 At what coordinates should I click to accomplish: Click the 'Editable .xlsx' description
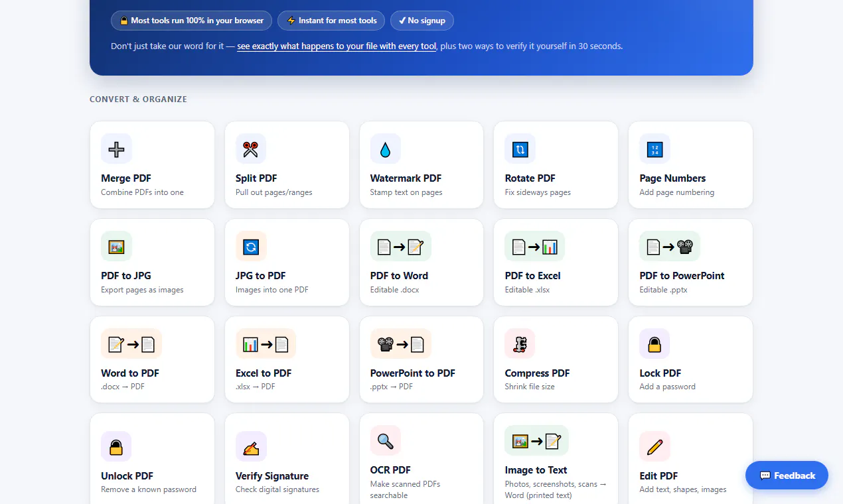(528, 290)
